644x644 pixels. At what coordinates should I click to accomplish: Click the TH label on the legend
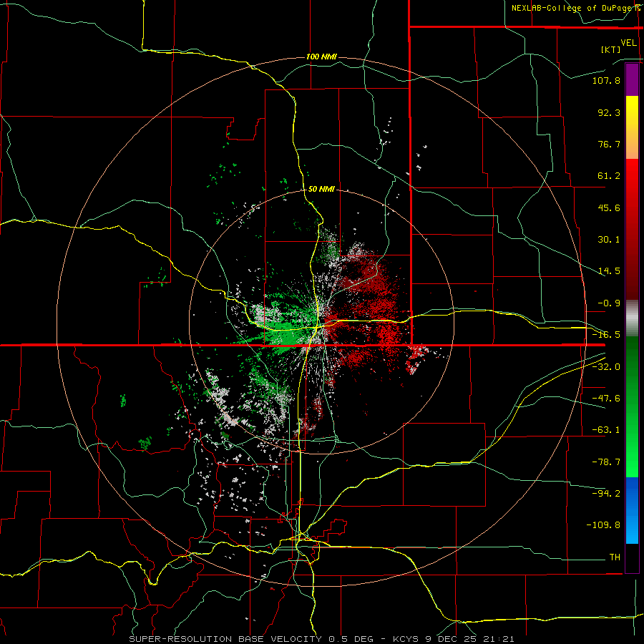click(x=615, y=557)
